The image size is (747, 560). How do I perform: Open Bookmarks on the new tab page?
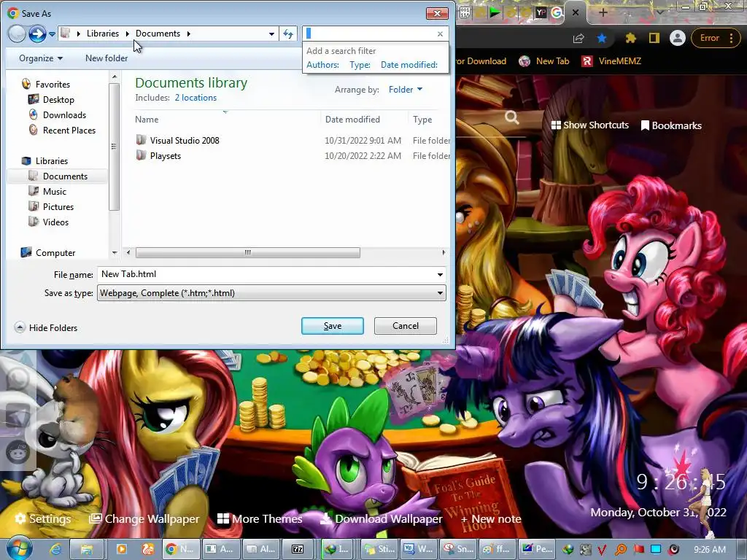coord(671,125)
